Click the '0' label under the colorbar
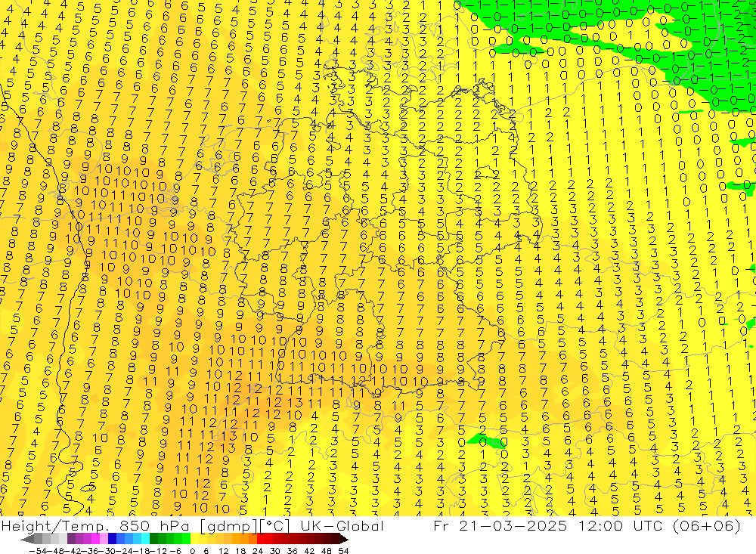The height and width of the screenshot is (554, 756). tap(192, 551)
